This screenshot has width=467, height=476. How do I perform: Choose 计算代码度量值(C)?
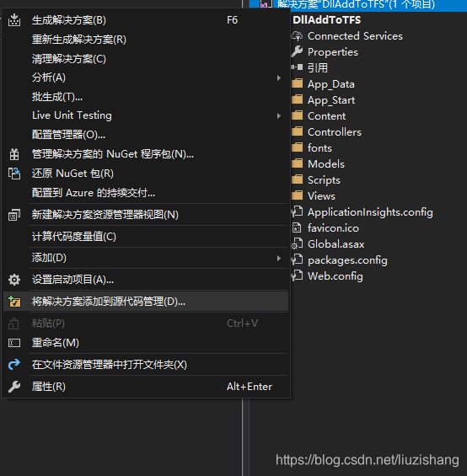(145, 237)
